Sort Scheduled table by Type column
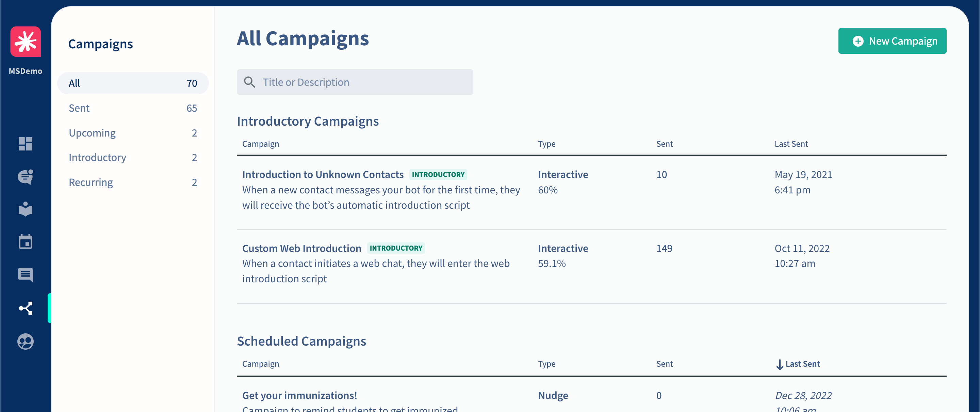This screenshot has width=980, height=412. point(546,364)
